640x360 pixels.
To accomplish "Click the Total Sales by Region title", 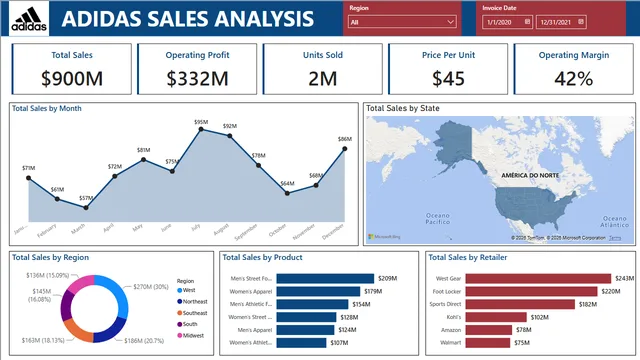I will pos(50,258).
